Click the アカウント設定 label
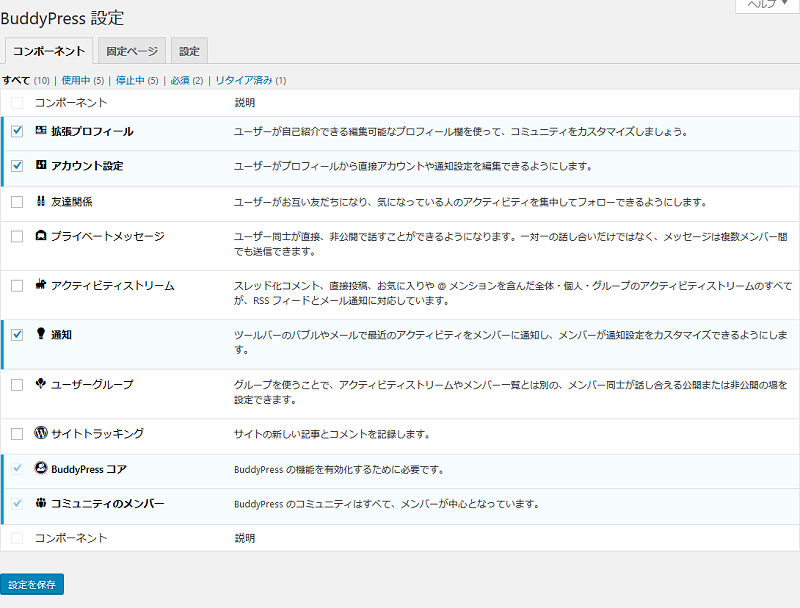 87,166
